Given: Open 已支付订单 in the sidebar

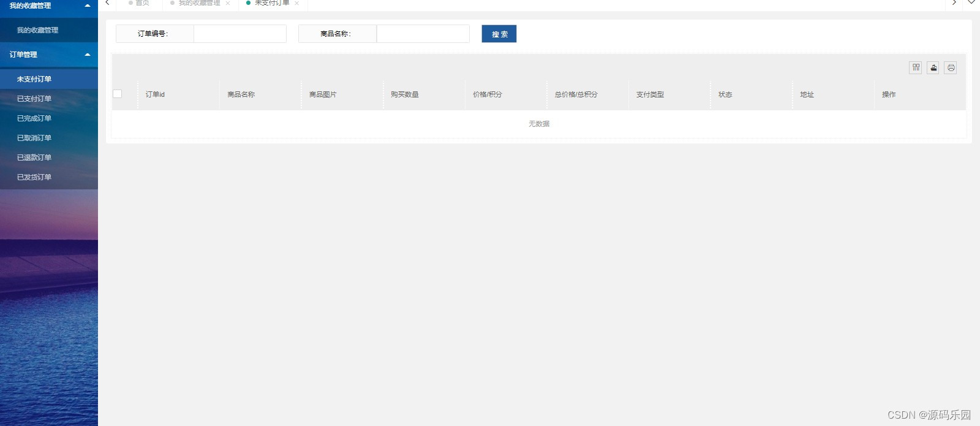Looking at the screenshot, I should pos(49,99).
